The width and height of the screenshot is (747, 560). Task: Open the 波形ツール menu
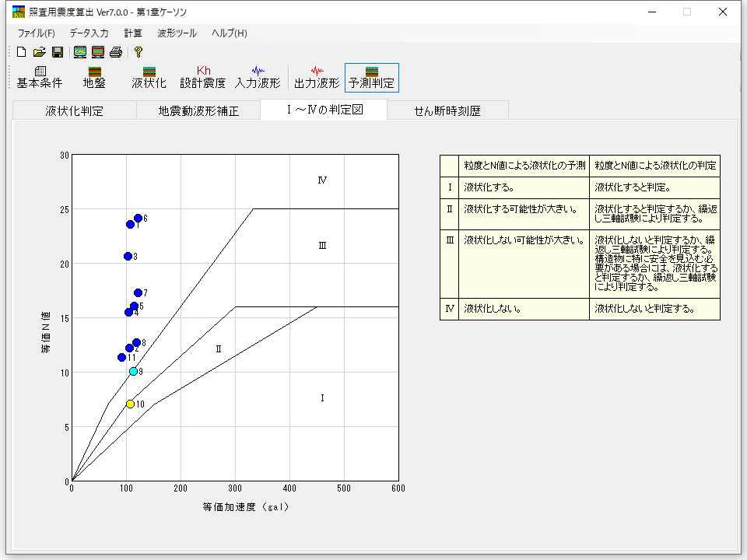tap(177, 33)
